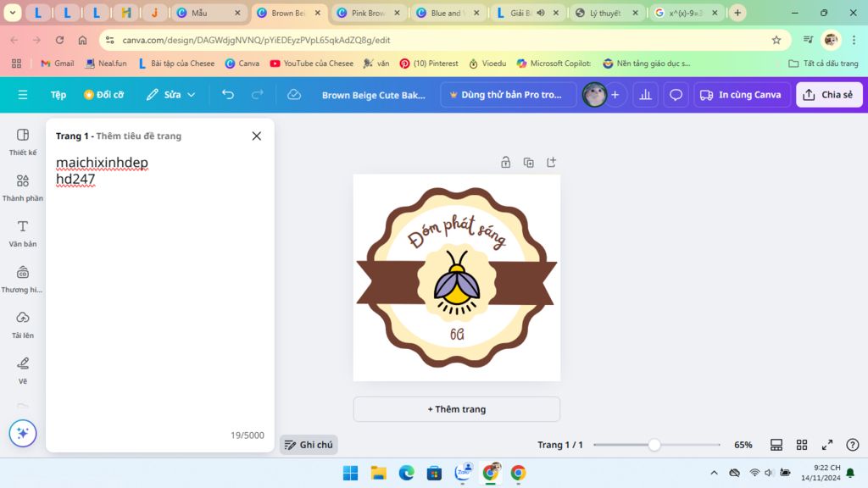The image size is (868, 488).
Task: Launch Microsoft Edge from taskbar
Action: pos(406,473)
